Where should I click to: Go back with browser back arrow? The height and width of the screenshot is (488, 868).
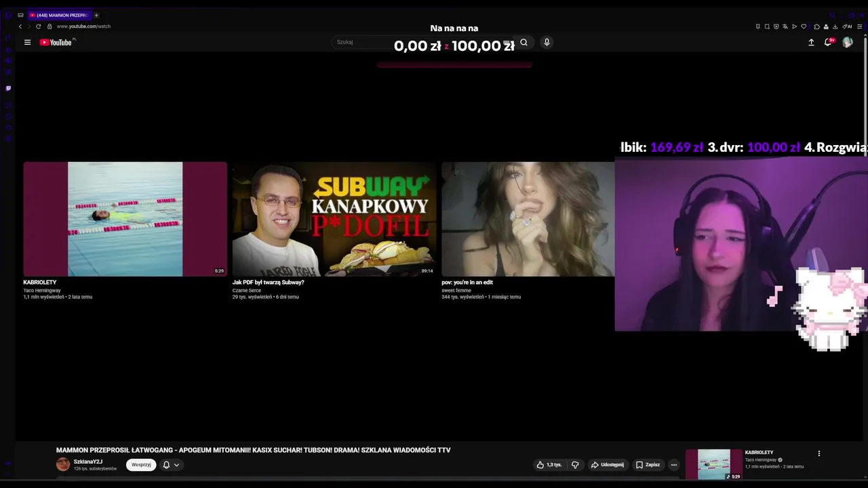(x=20, y=26)
